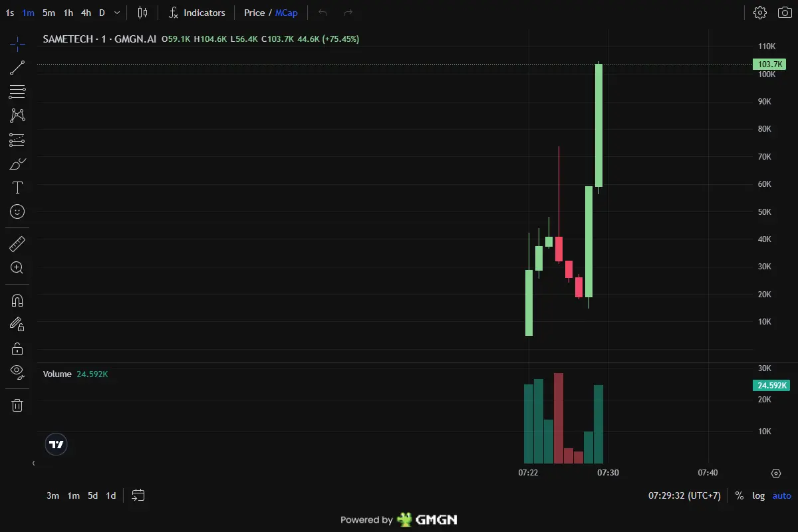The height and width of the screenshot is (532, 798).
Task: Switch to the 4h timeframe
Action: [x=86, y=13]
